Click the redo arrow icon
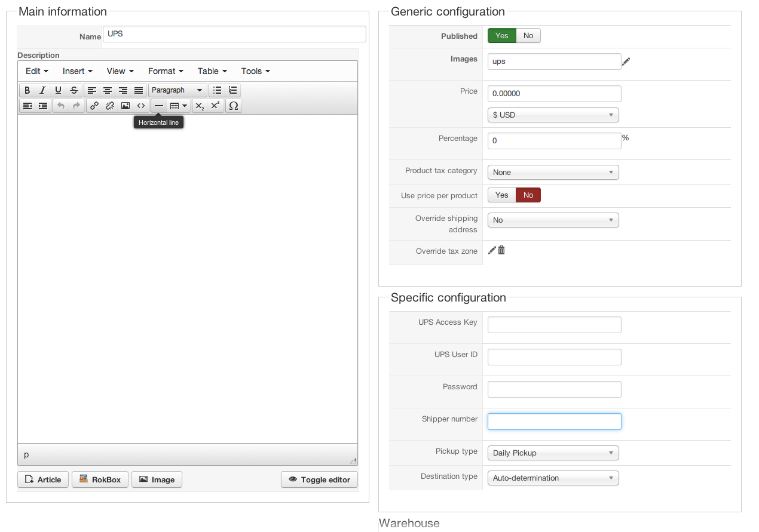Viewport: 759px width, 532px height. click(76, 106)
